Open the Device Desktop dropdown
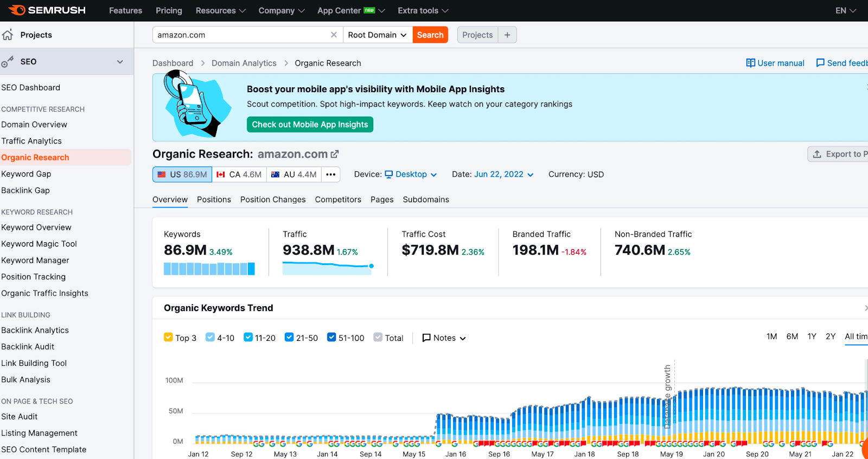The height and width of the screenshot is (459, 868). coord(411,174)
